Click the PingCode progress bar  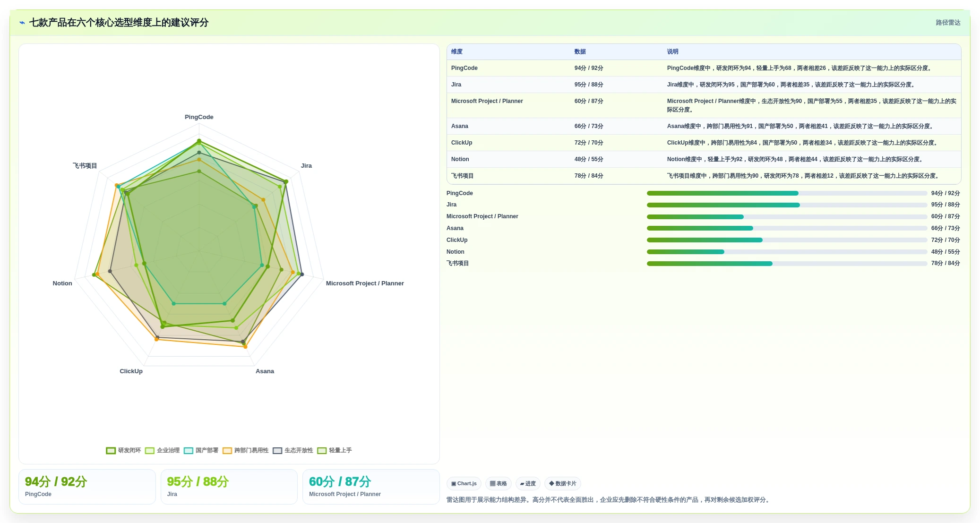[x=787, y=193]
